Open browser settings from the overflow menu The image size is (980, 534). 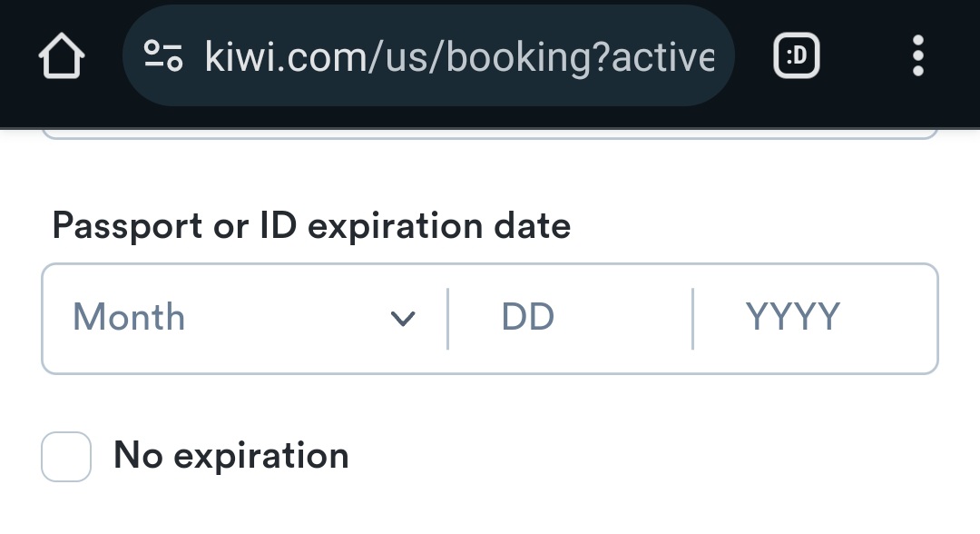[918, 55]
